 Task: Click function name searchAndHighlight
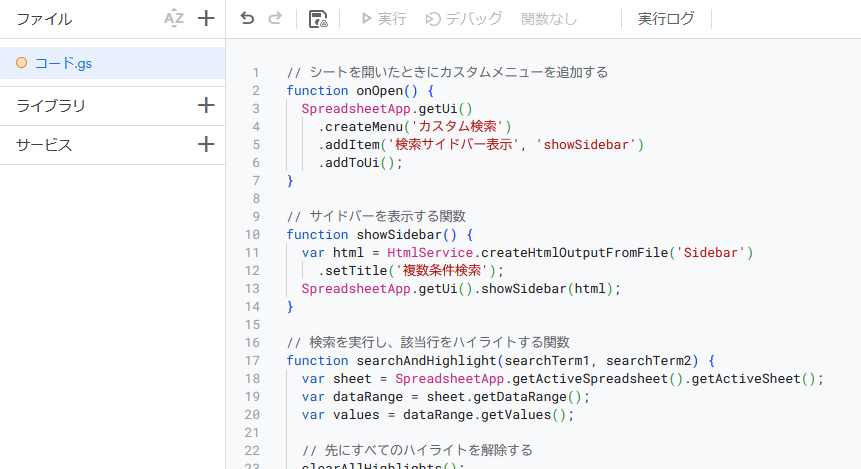[x=426, y=361]
